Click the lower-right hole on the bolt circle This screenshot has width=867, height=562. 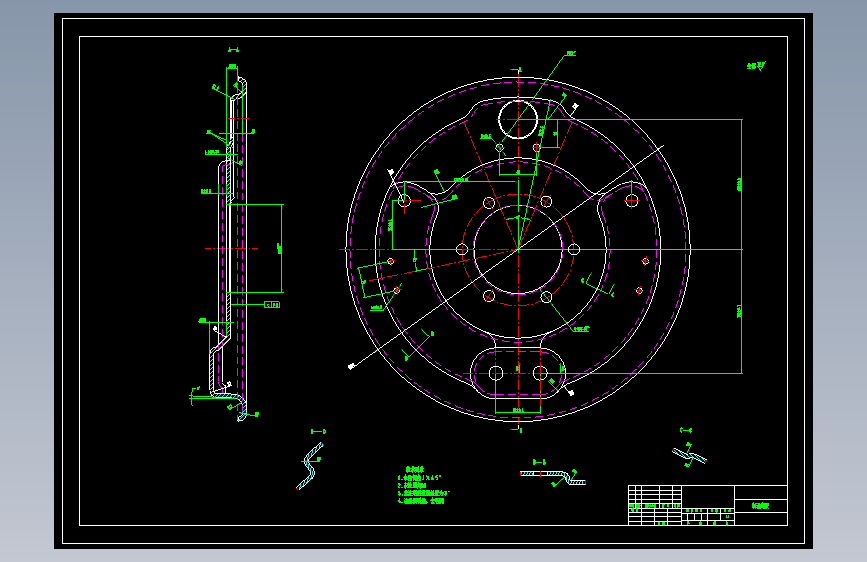pyautogui.click(x=546, y=297)
